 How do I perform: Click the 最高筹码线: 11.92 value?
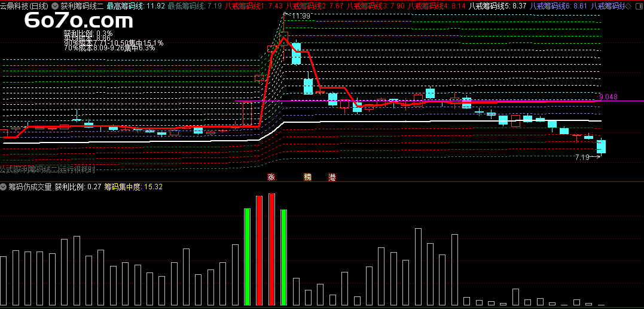coord(136,6)
